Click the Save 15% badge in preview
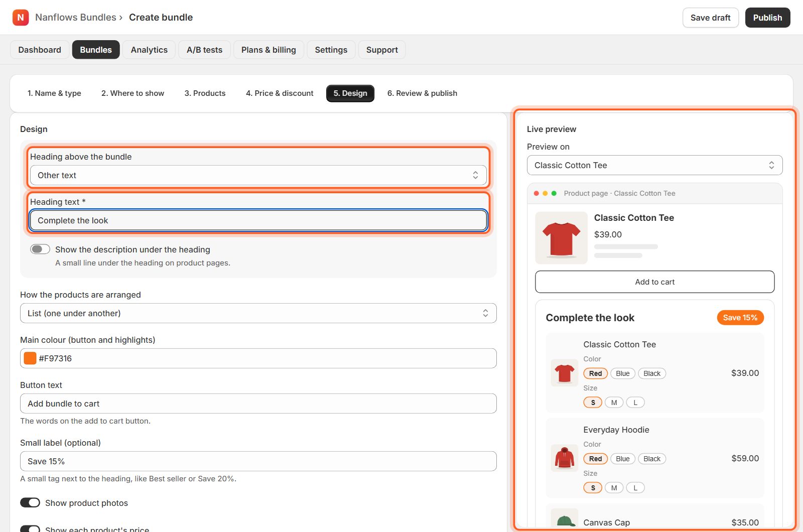This screenshot has width=803, height=532. pyautogui.click(x=740, y=318)
